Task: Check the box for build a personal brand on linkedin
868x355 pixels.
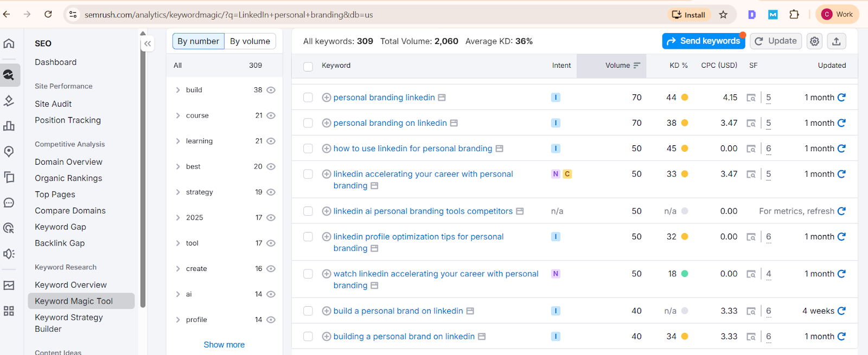Action: click(x=308, y=311)
